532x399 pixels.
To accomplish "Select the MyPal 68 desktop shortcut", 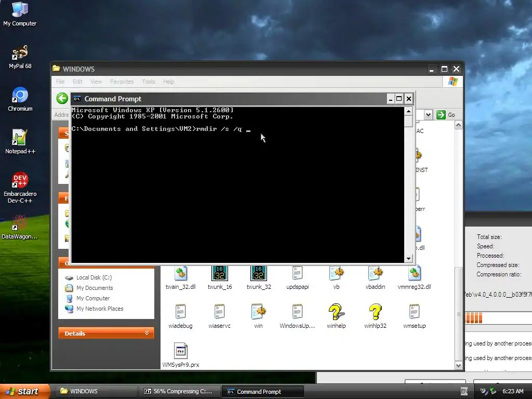I will (x=20, y=56).
